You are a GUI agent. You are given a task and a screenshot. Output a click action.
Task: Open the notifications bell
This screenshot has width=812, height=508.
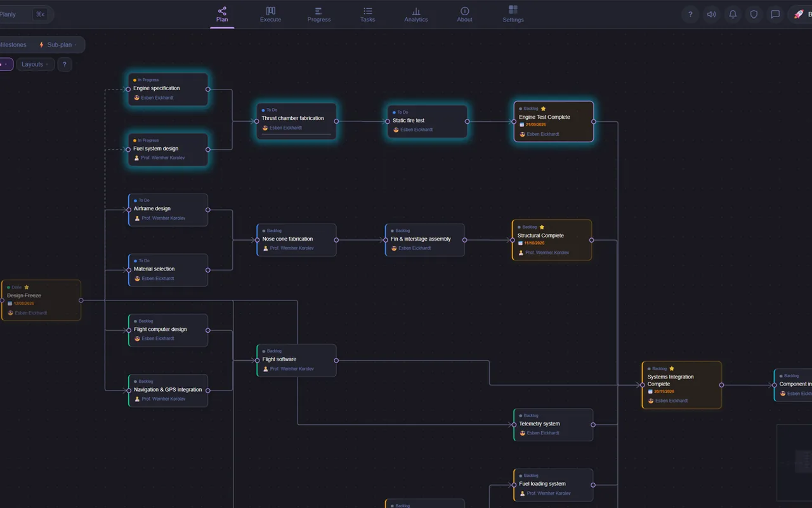[x=733, y=15]
